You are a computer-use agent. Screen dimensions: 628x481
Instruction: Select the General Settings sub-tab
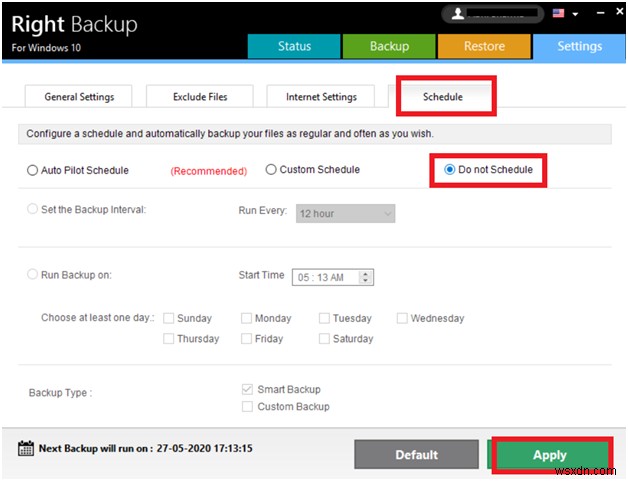pyautogui.click(x=78, y=97)
